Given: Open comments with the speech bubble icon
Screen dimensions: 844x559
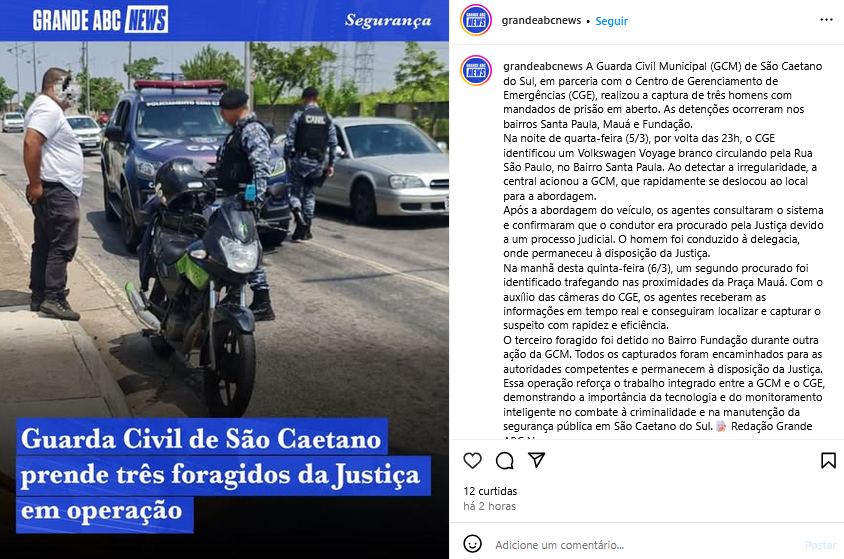Looking at the screenshot, I should [x=504, y=461].
